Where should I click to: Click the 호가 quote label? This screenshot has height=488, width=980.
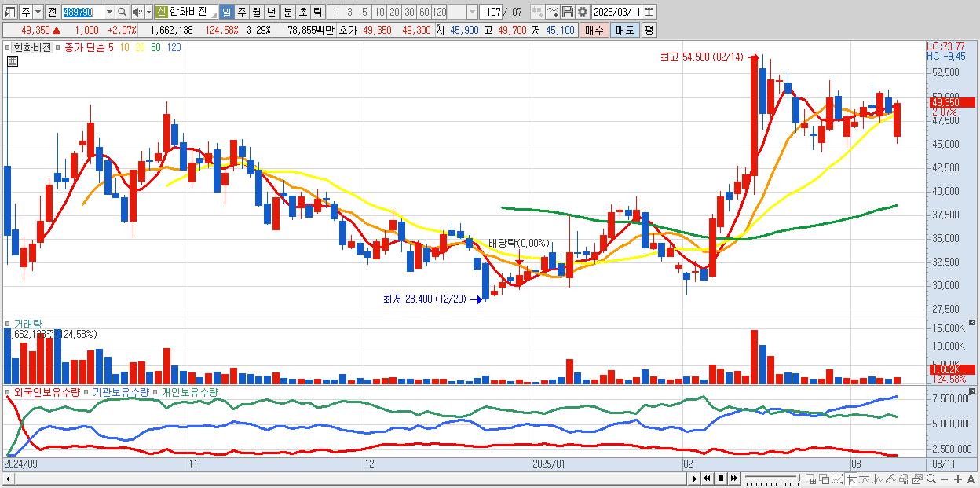point(348,30)
